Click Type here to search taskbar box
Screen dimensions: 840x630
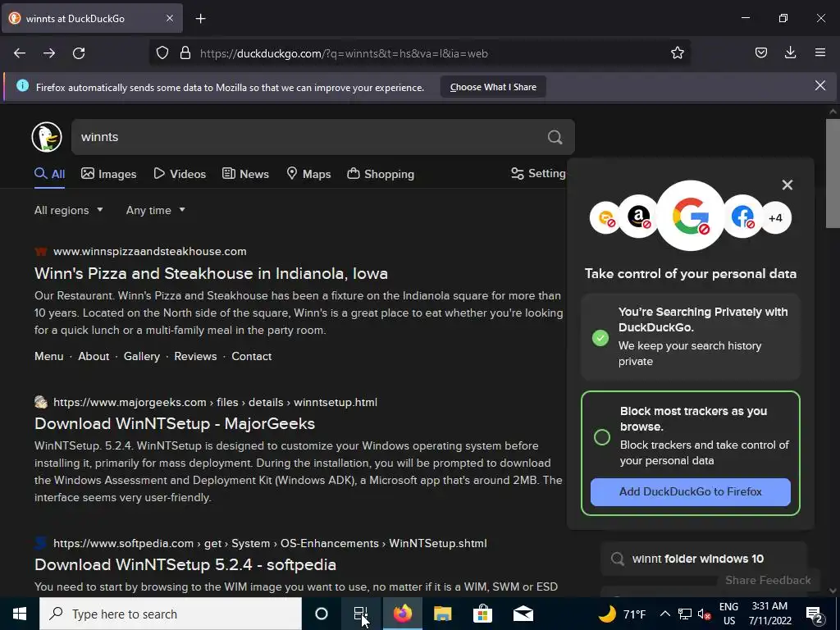click(x=171, y=614)
